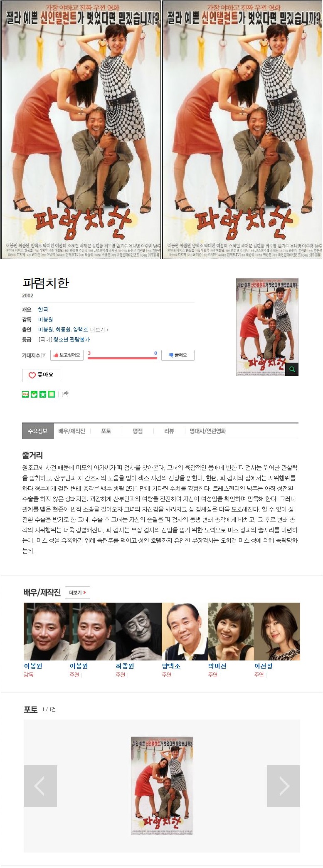Select the 명대사/연관영화 tab
323x868 pixels.
208,431
